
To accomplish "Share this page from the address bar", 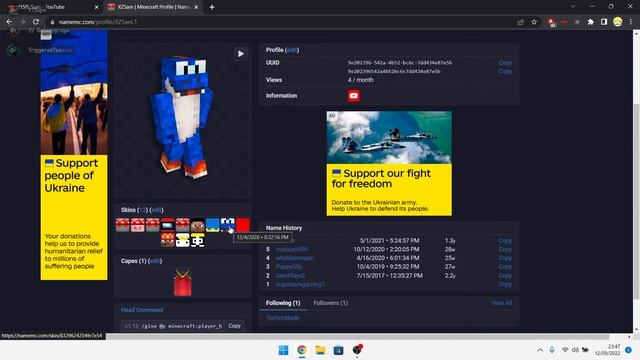I will [520, 22].
